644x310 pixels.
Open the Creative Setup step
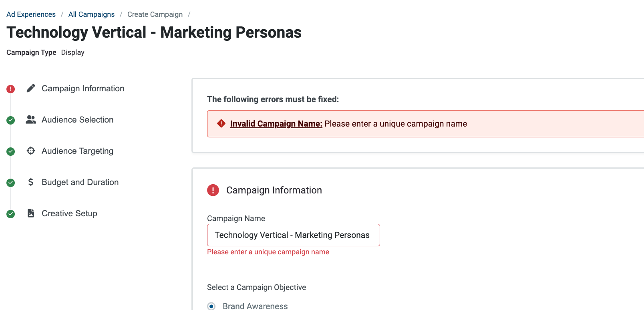[69, 213]
